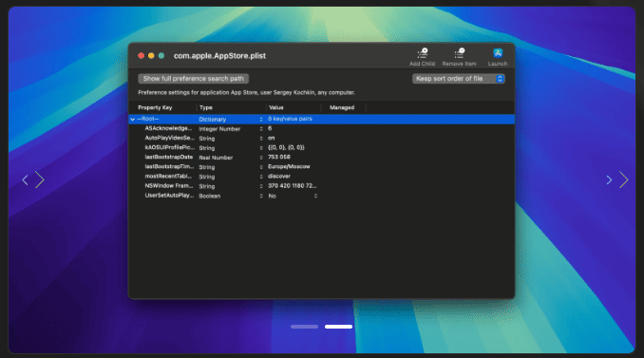
Task: Open the Keep sort order of file dropdown
Action: pyautogui.click(x=459, y=79)
